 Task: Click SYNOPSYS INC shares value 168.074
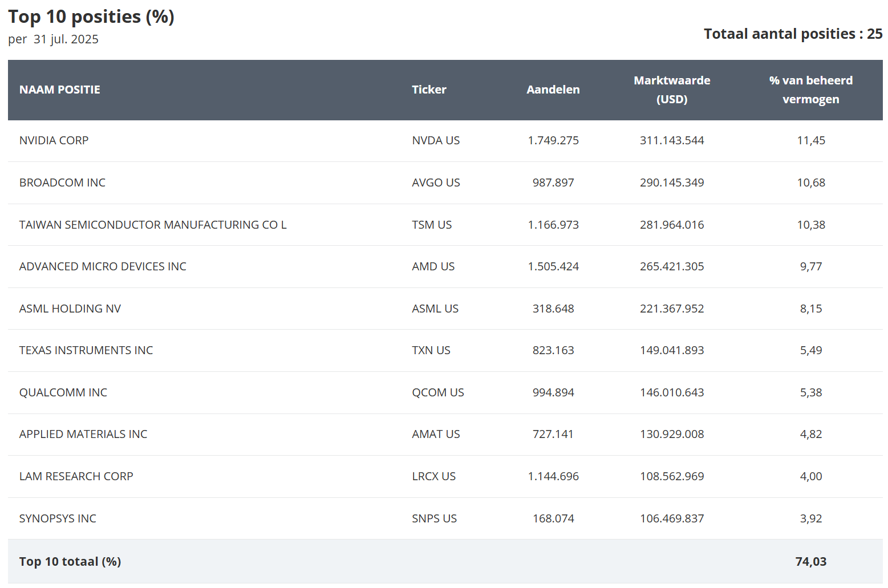pos(553,518)
